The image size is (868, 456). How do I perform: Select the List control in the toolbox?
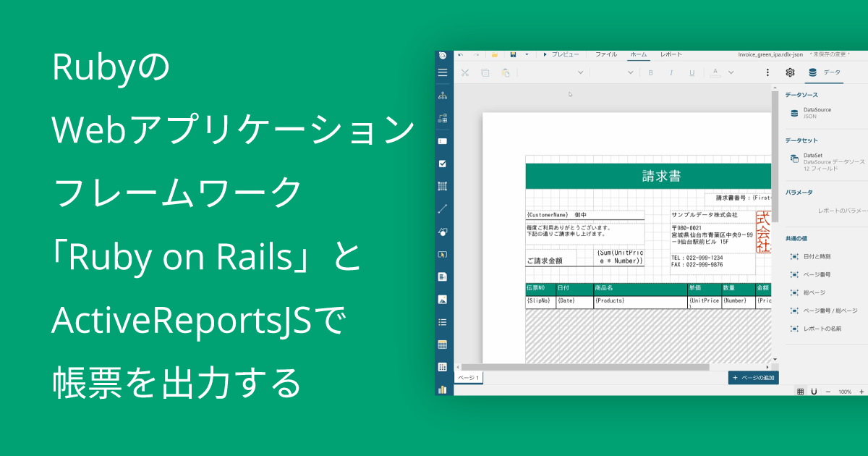pos(443,322)
